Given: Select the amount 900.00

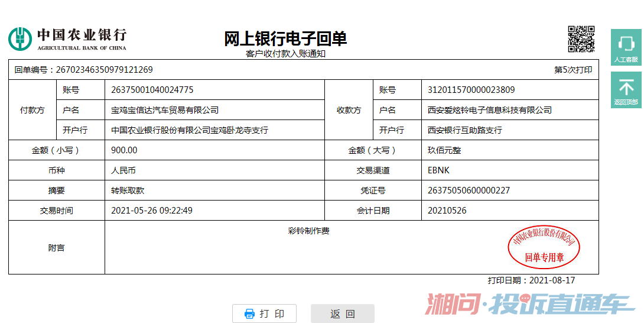Looking at the screenshot, I should coord(125,151).
